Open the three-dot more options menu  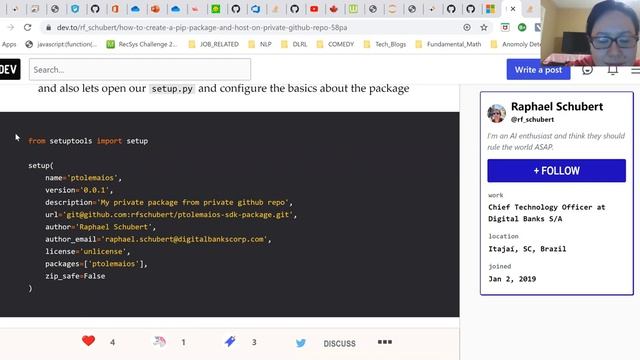pyautogui.click(x=384, y=342)
